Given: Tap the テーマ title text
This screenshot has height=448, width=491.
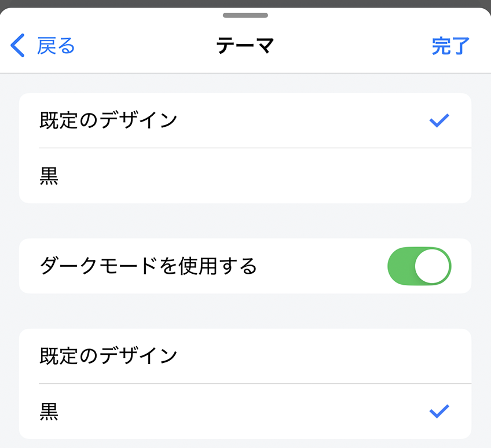Looking at the screenshot, I should [245, 45].
